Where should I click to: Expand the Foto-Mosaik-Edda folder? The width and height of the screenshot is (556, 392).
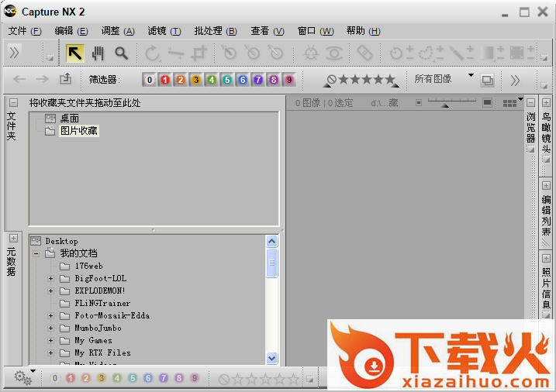tap(50, 315)
